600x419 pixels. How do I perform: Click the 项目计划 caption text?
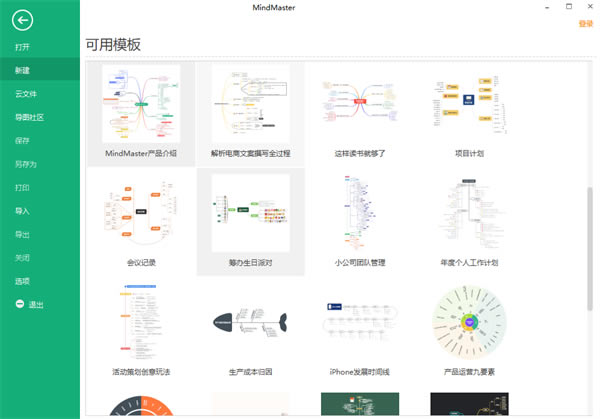469,153
